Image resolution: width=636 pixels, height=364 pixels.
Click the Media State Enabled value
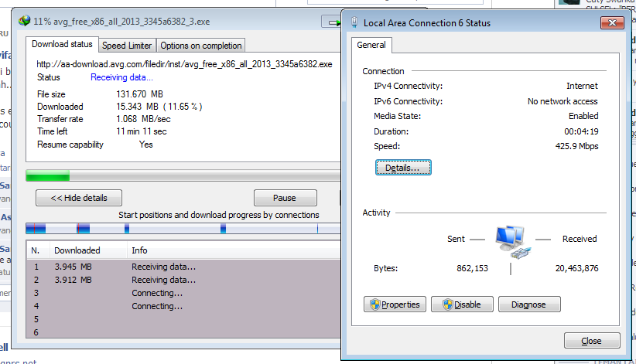[583, 116]
